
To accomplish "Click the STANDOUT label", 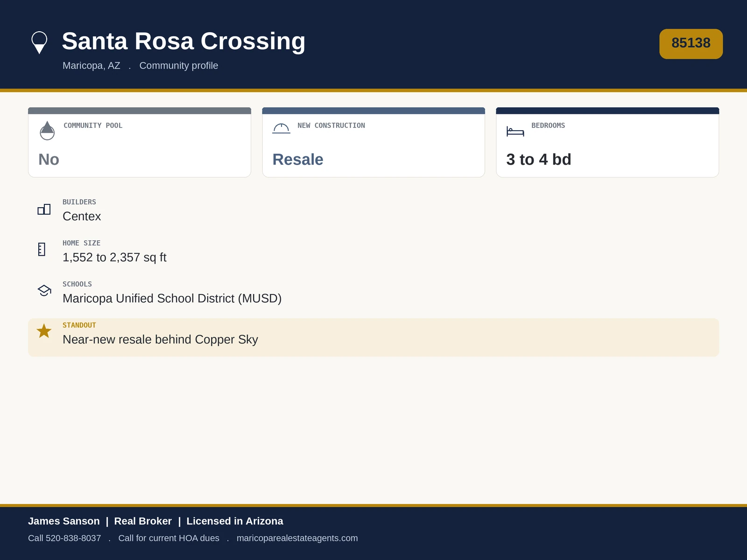I will pos(79,325).
